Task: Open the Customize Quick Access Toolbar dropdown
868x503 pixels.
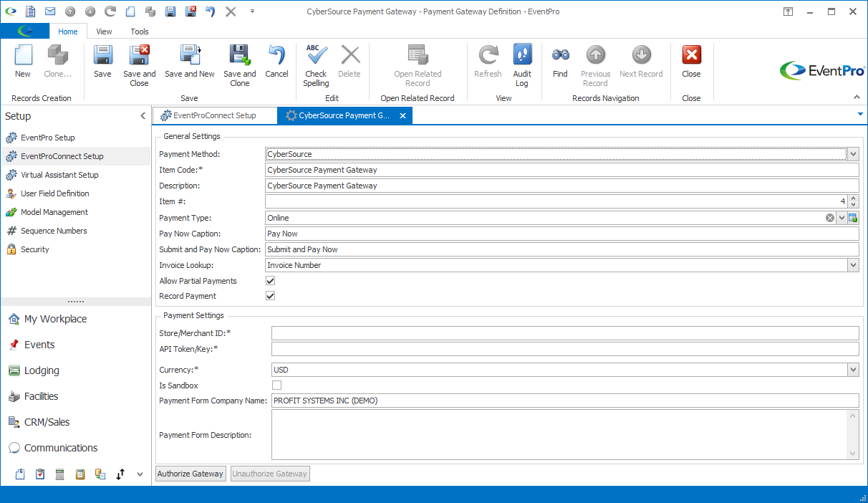Action: click(x=252, y=11)
